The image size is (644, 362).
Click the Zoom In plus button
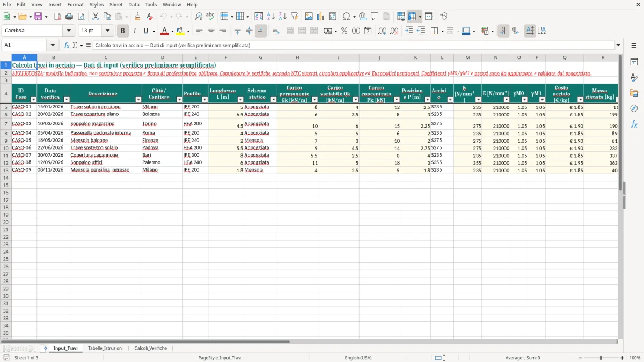point(623,358)
